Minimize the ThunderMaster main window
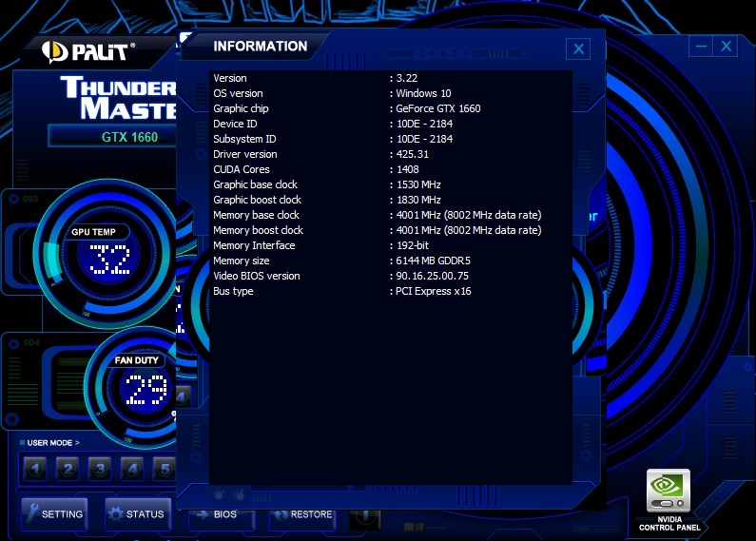The width and height of the screenshot is (756, 541). tap(701, 47)
